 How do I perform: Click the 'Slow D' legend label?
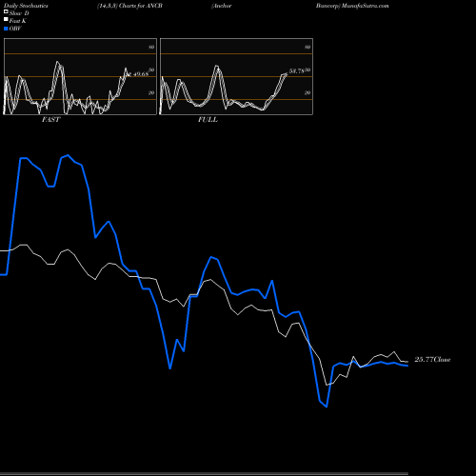(x=19, y=13)
